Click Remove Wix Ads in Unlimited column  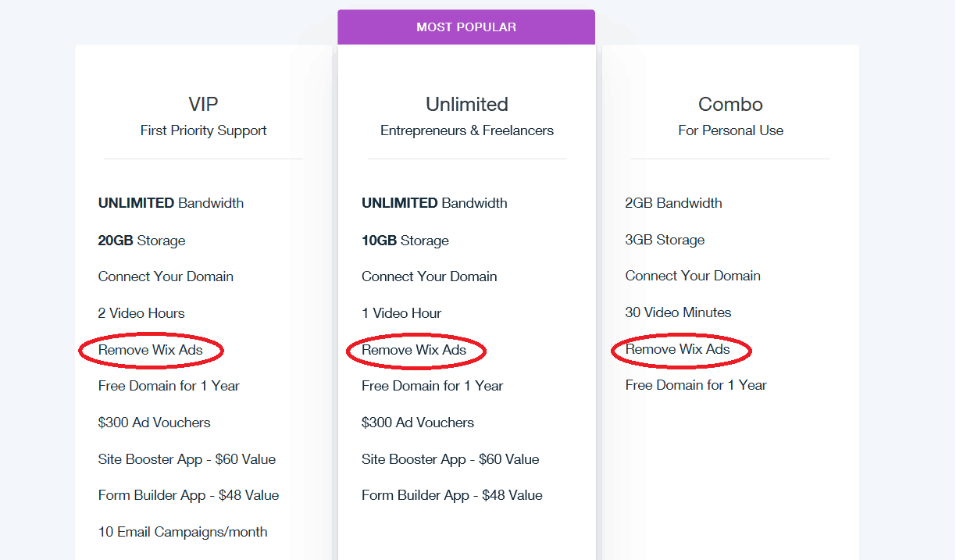[414, 350]
